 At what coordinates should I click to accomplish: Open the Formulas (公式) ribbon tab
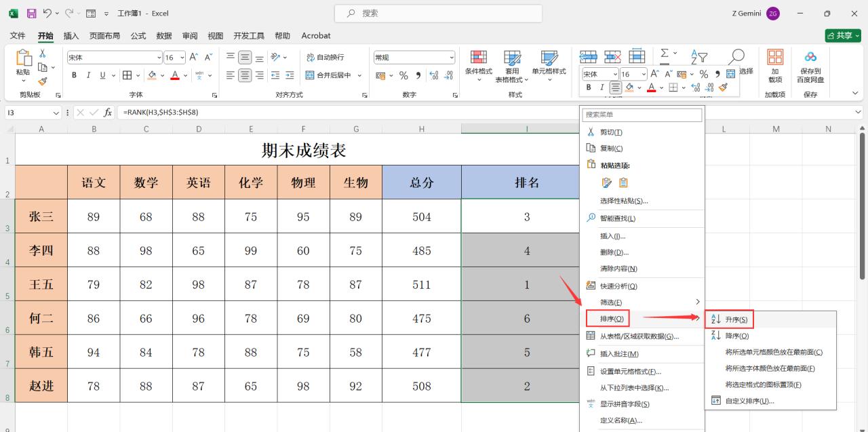pos(138,35)
